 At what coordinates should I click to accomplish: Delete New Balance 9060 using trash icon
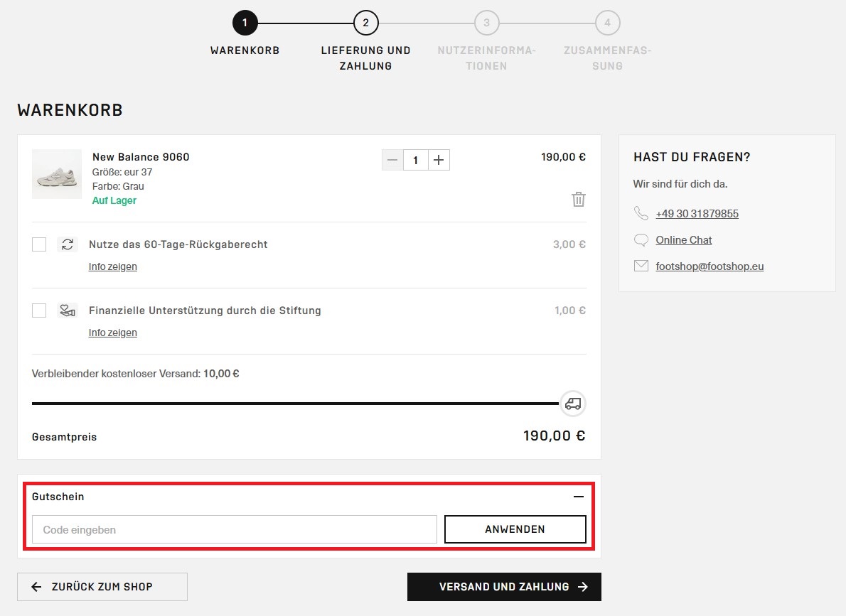579,199
